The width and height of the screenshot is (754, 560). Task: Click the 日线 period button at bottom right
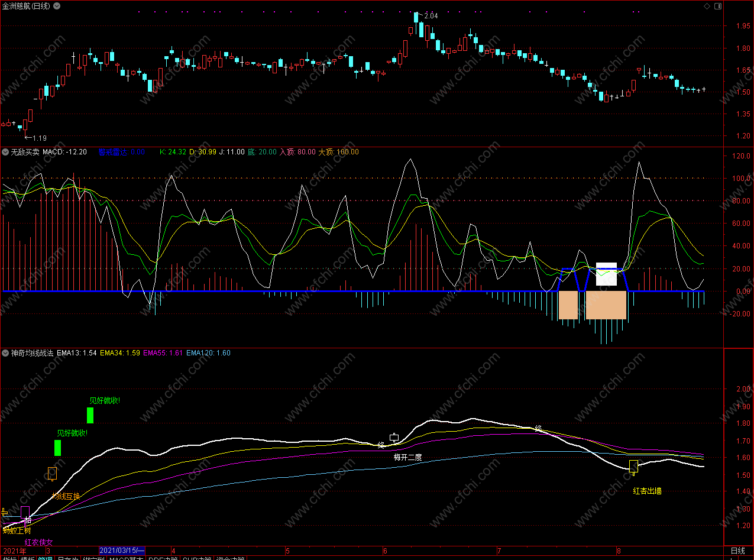click(x=738, y=551)
